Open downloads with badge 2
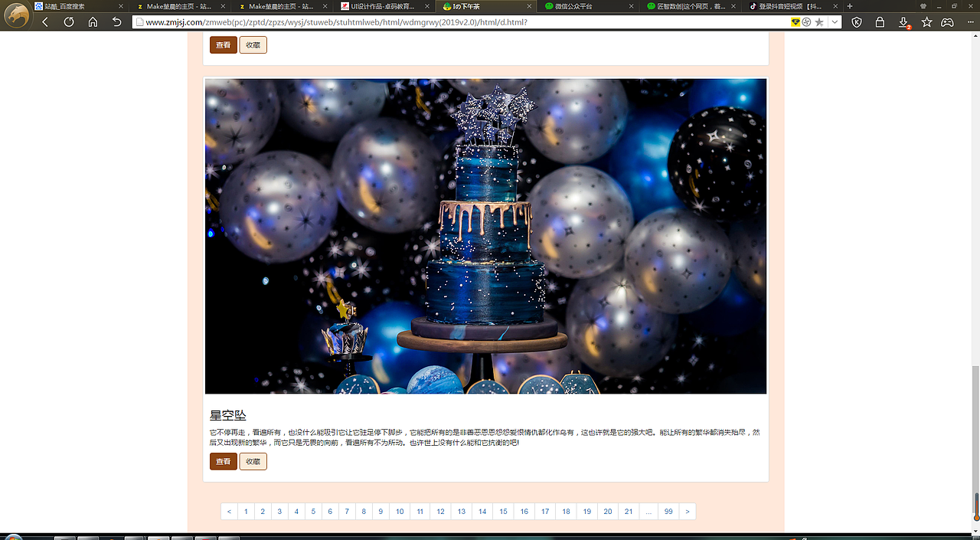This screenshot has height=540, width=980. pyautogui.click(x=904, y=22)
